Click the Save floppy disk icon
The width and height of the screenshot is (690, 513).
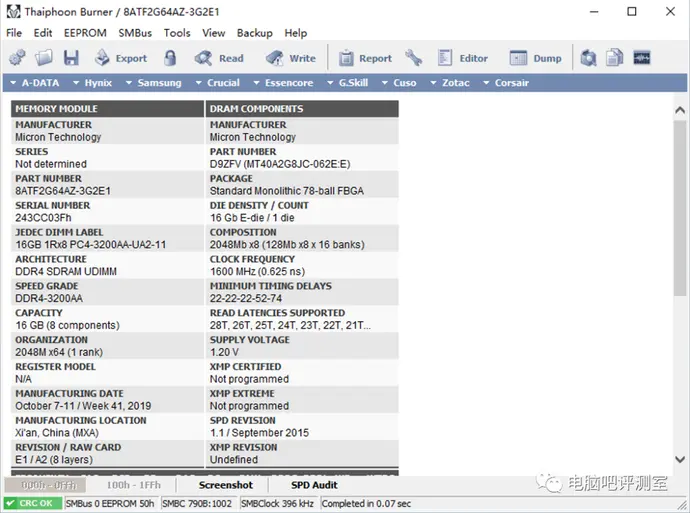(70, 58)
